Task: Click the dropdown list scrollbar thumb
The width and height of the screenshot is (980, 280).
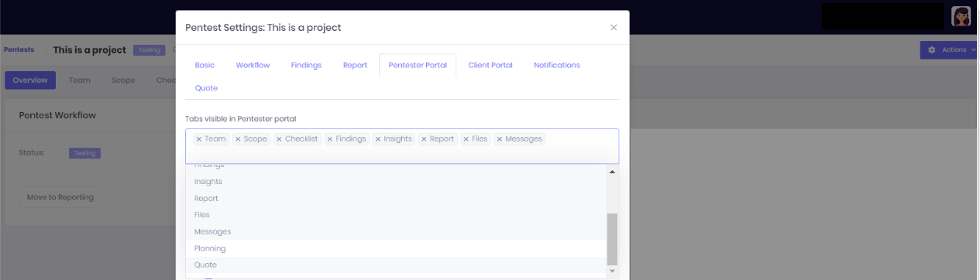Action: coord(612,239)
